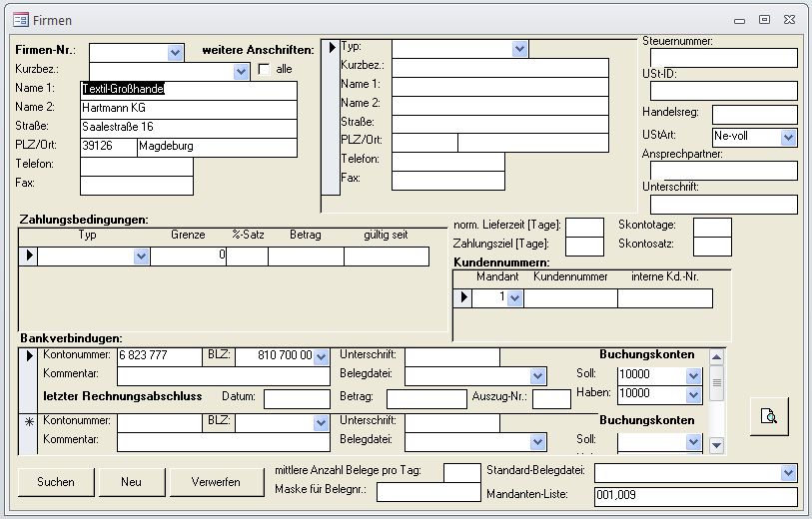The image size is (812, 519).
Task: Select the Zahlungsbedingungen row selector arrow
Action: (x=28, y=257)
